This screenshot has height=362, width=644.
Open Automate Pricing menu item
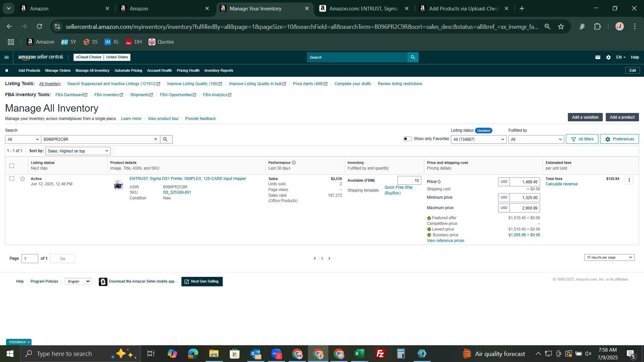pos(128,71)
